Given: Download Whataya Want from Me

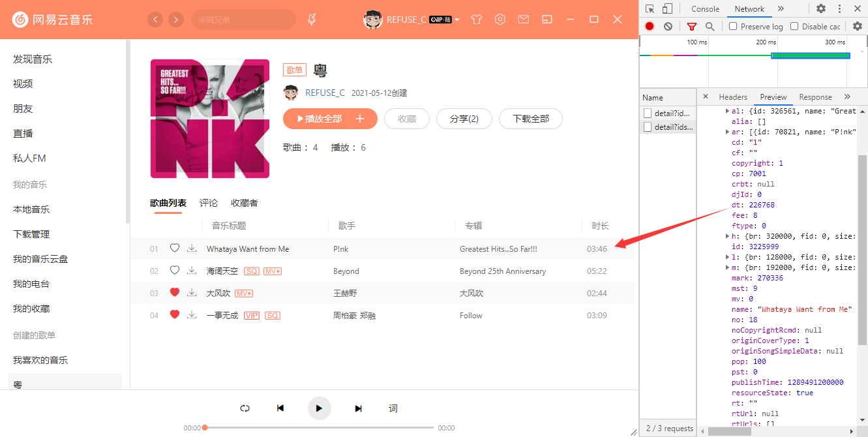Looking at the screenshot, I should coord(192,248).
